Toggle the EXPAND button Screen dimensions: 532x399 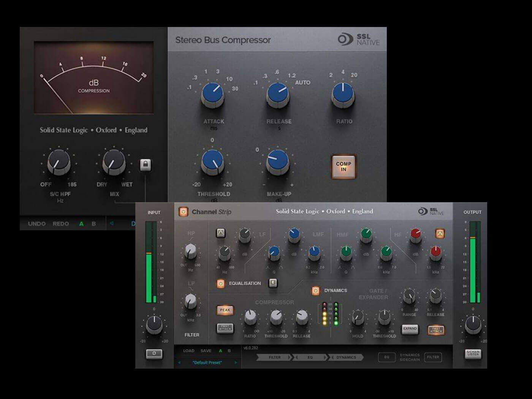410,329
